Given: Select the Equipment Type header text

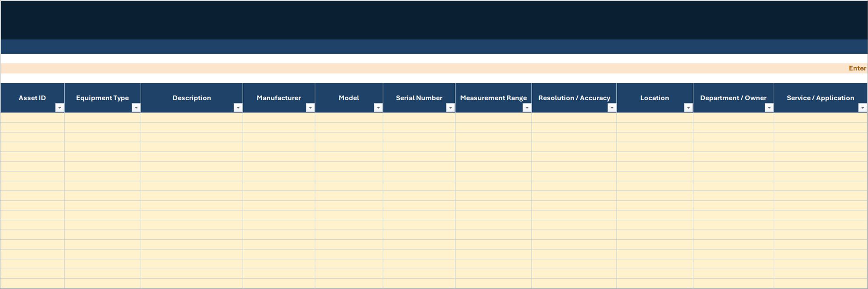Looking at the screenshot, I should [102, 98].
